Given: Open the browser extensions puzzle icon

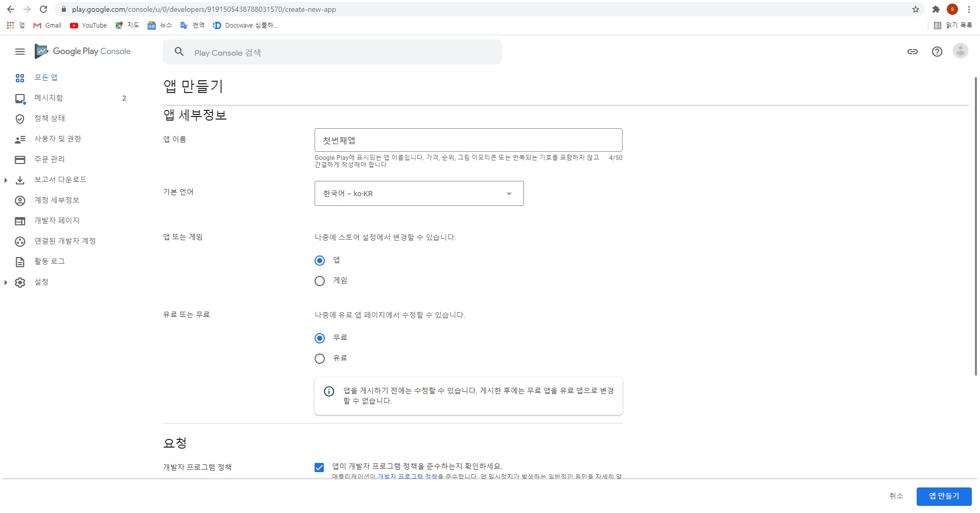Looking at the screenshot, I should (x=936, y=9).
